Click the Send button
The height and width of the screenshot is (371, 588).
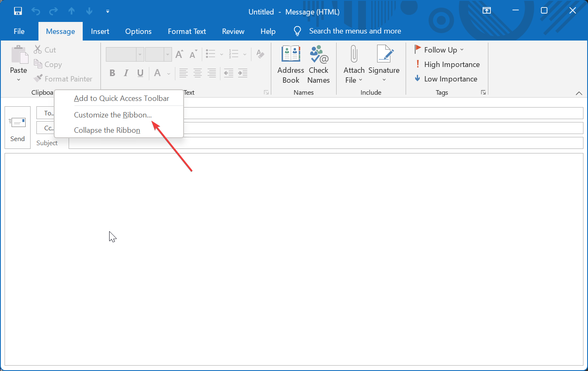pos(17,127)
